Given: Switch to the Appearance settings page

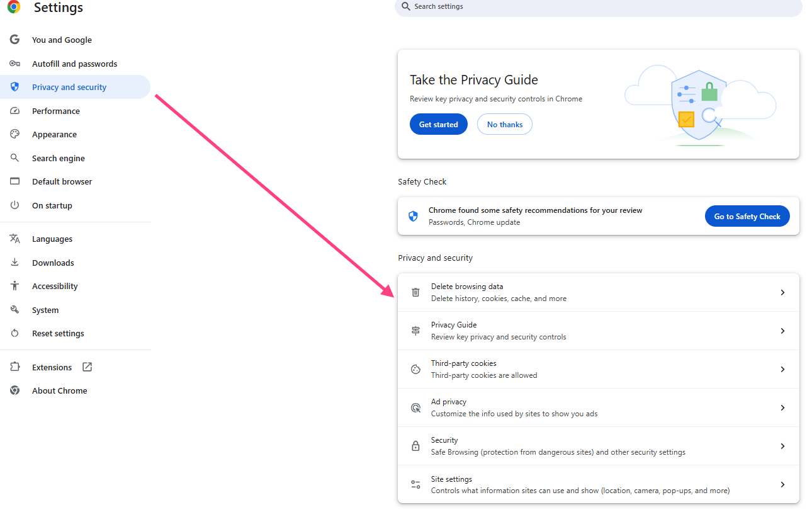Looking at the screenshot, I should pos(54,134).
